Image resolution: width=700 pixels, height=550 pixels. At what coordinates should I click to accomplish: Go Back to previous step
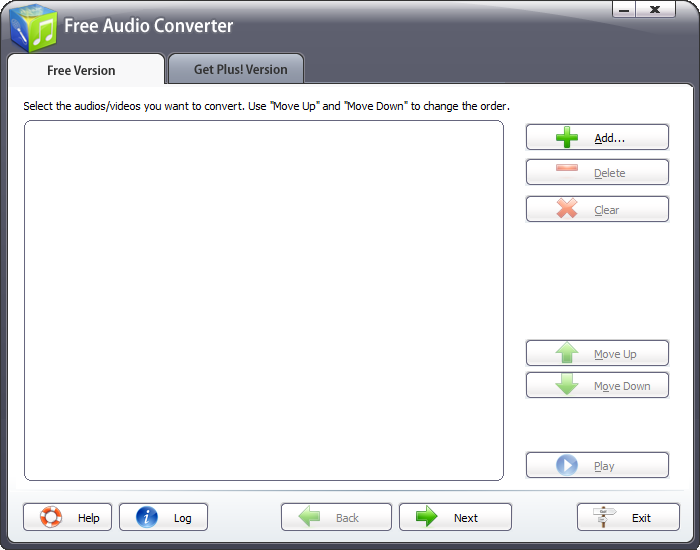click(x=336, y=517)
